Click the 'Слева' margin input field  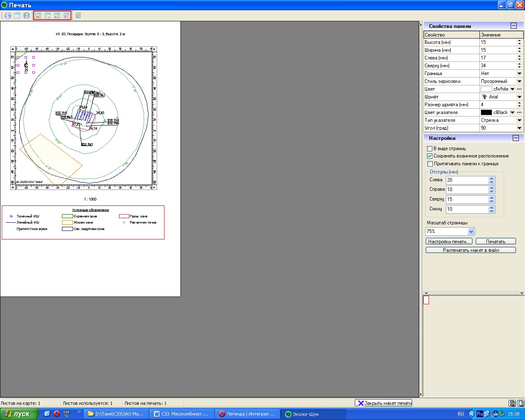coord(467,180)
